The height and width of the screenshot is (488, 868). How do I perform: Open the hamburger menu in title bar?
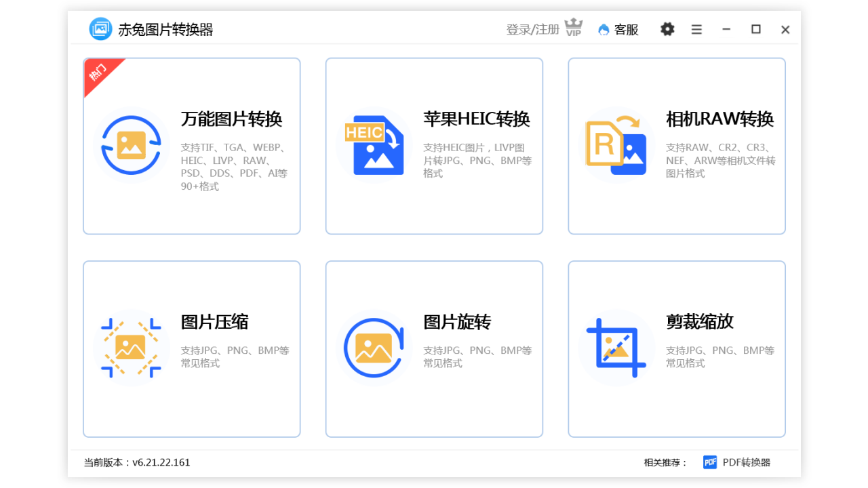point(696,29)
